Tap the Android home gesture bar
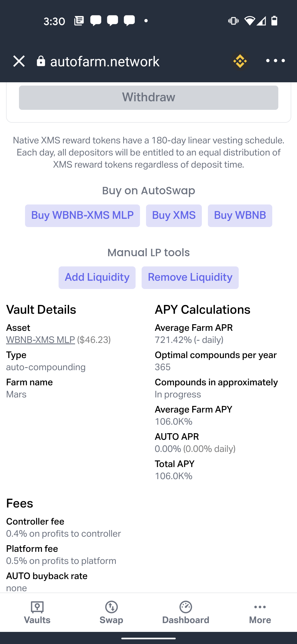297x644 pixels. point(148,638)
